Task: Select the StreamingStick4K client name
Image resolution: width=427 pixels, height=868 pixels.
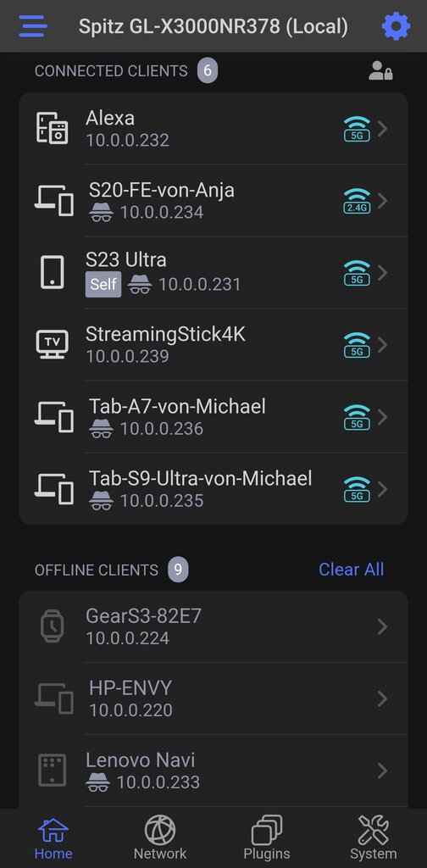Action: (x=165, y=334)
